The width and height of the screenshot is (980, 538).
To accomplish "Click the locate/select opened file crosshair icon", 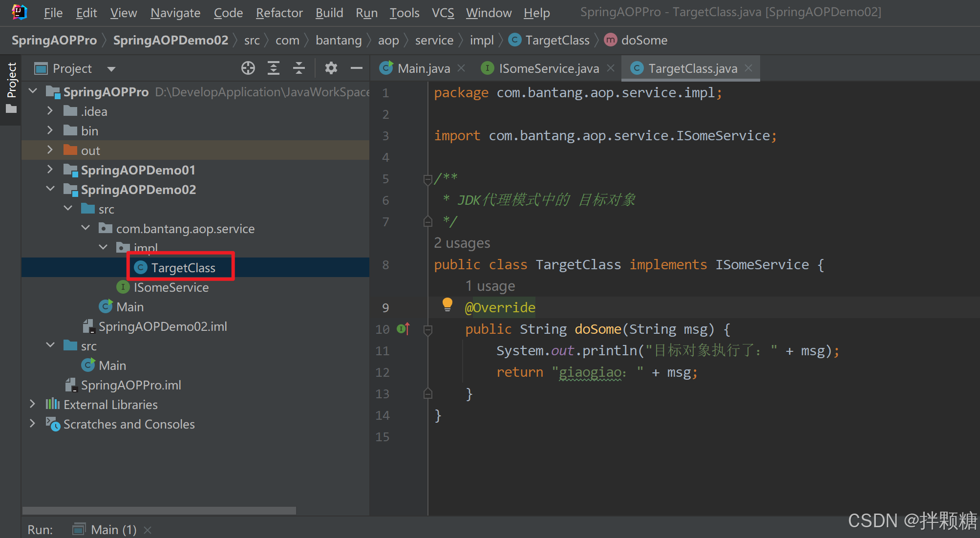I will click(248, 68).
